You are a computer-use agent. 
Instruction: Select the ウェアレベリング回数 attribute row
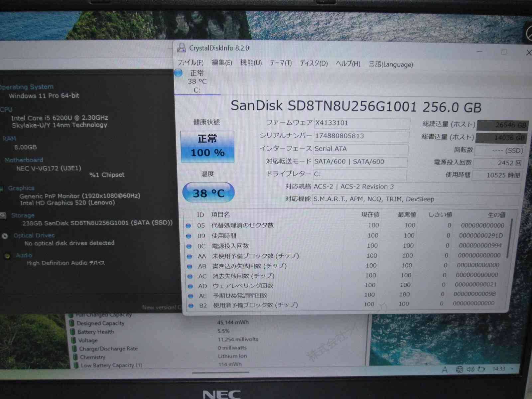[243, 286]
